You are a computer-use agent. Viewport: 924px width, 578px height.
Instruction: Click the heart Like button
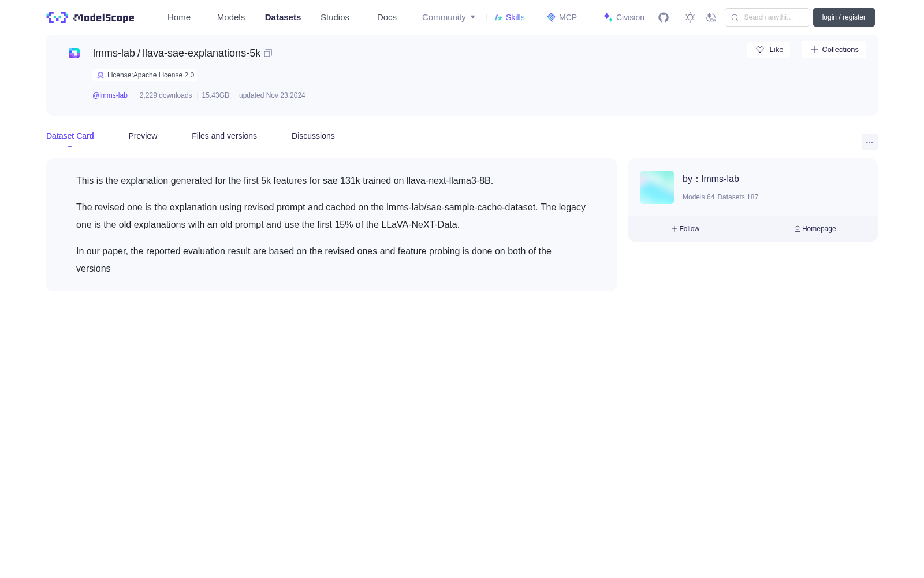pos(769,50)
